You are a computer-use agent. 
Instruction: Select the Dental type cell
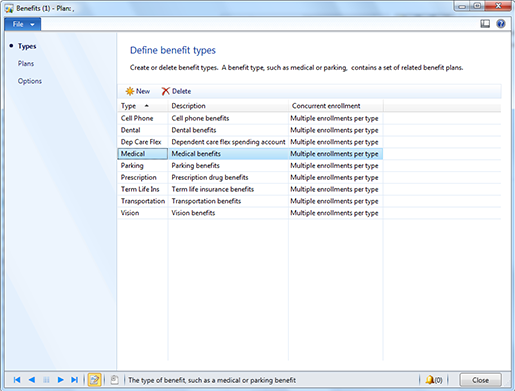pos(143,130)
